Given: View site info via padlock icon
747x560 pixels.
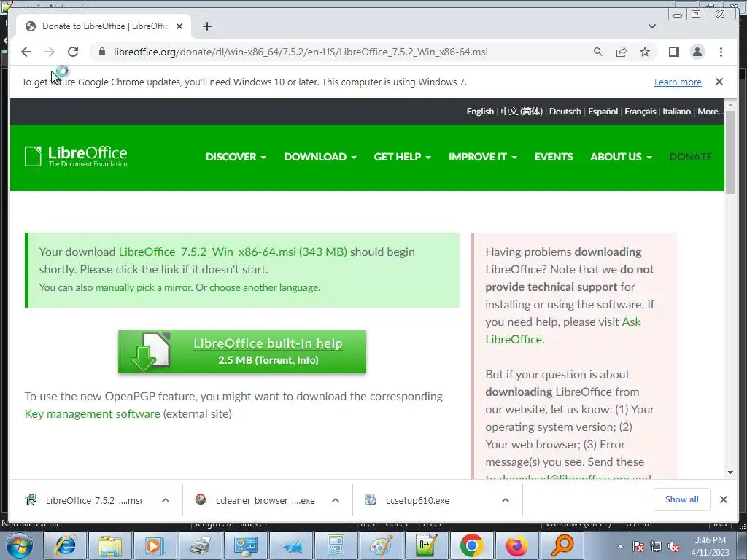Looking at the screenshot, I should pyautogui.click(x=101, y=52).
